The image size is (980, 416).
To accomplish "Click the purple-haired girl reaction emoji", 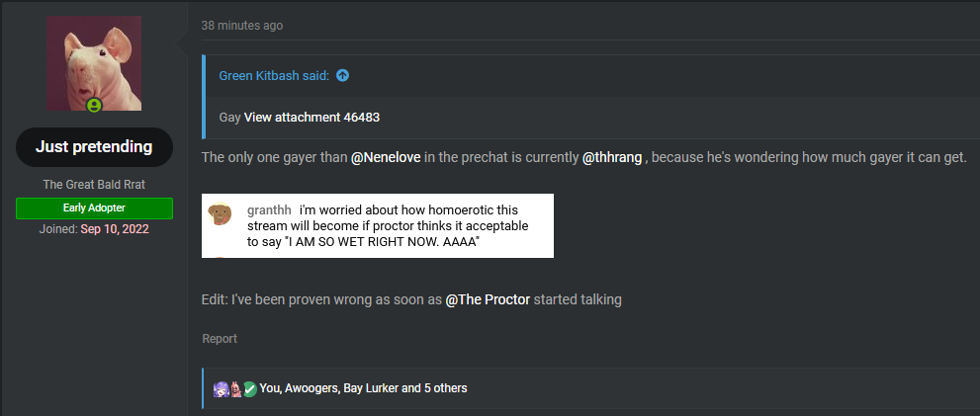I will (222, 388).
